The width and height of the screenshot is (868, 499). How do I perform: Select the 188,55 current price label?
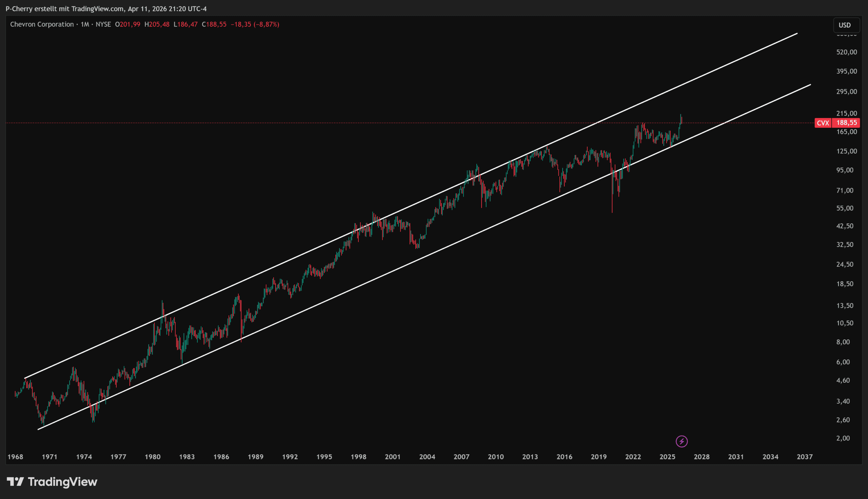(846, 123)
